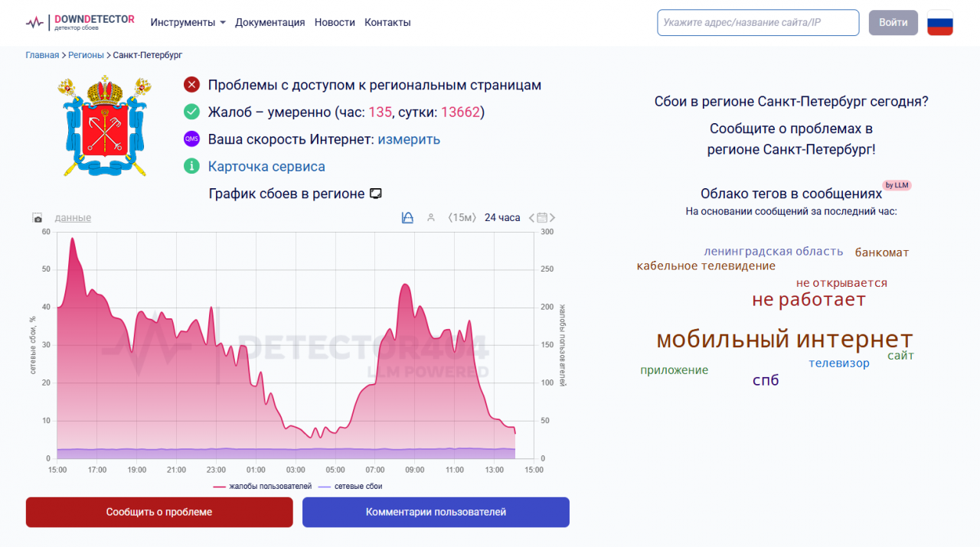Open the Документация menu item
Image resolution: width=980 pixels, height=547 pixels.
coord(269,22)
